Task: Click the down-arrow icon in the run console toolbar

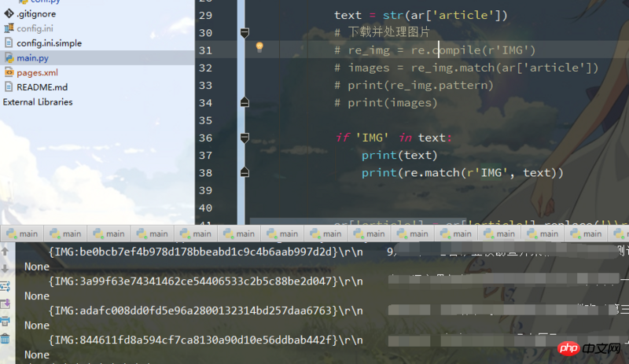Action: click(x=5, y=269)
